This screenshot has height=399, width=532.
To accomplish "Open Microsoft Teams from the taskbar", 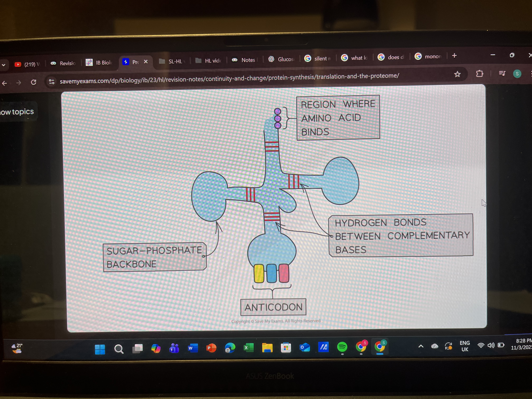I will [x=174, y=348].
